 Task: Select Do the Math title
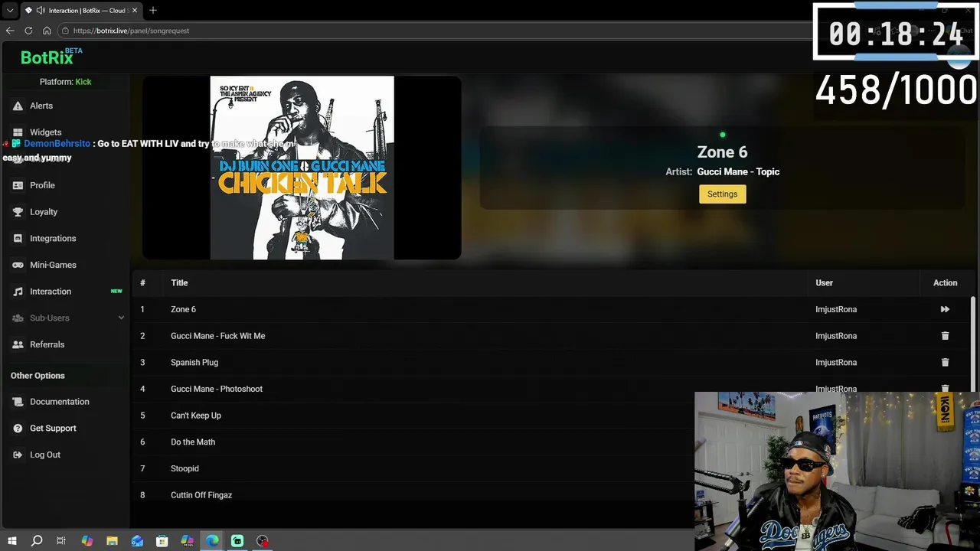[x=193, y=442]
